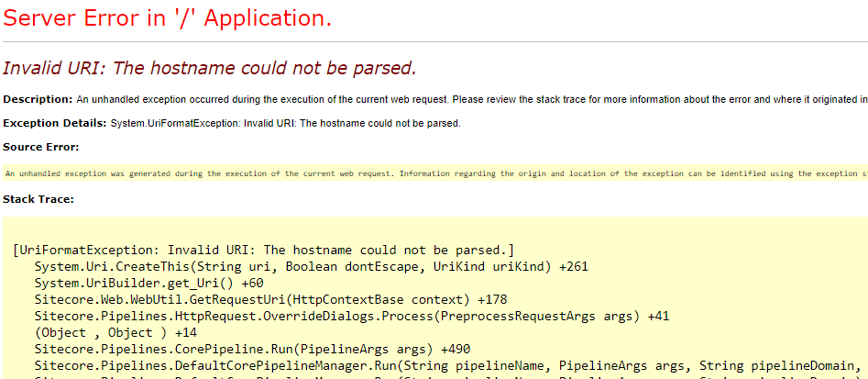Select the italic "Invalid URI: The hostname could not be parsed." heading
The height and width of the screenshot is (379, 868).
209,68
